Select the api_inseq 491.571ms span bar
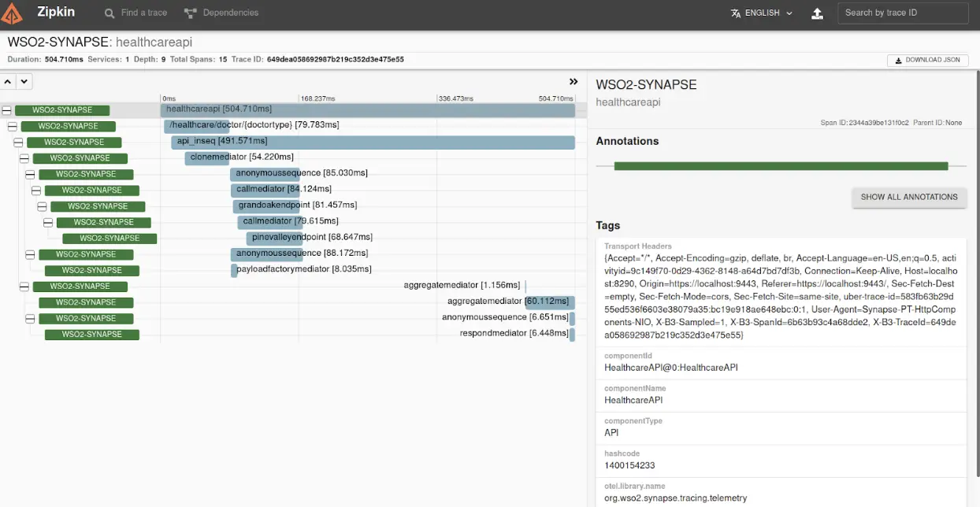Screen dimensions: 980x507 pos(373,142)
